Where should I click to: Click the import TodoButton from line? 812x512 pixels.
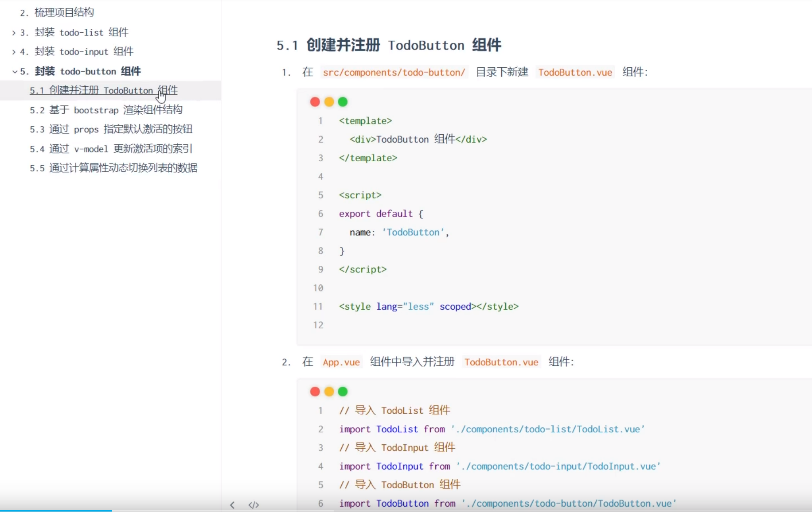[x=508, y=504]
